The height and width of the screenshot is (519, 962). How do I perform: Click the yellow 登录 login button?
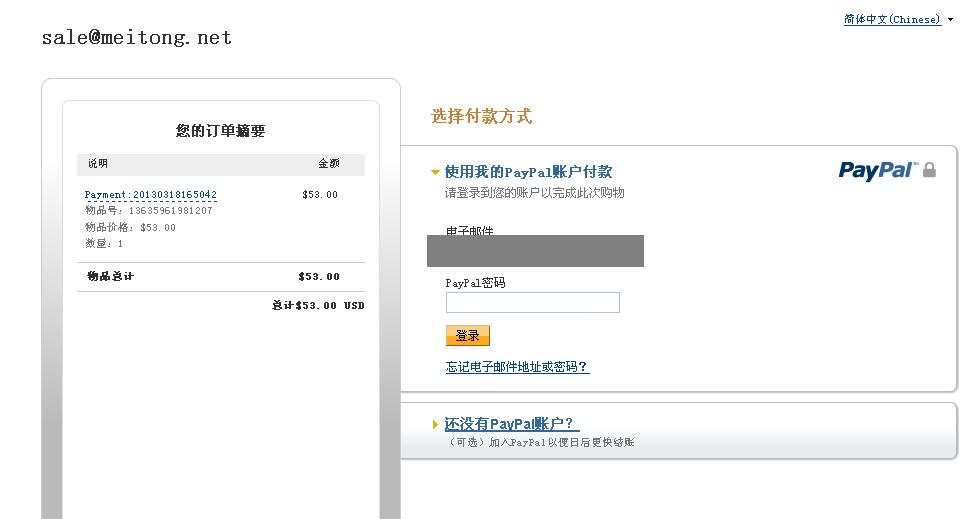pos(468,336)
